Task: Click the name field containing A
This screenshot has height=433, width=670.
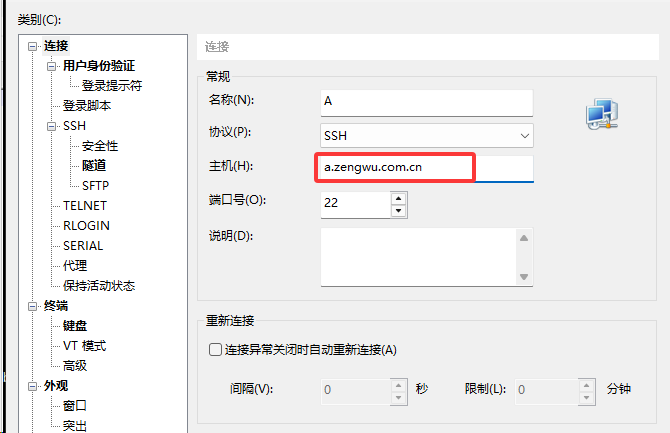Action: point(427,102)
